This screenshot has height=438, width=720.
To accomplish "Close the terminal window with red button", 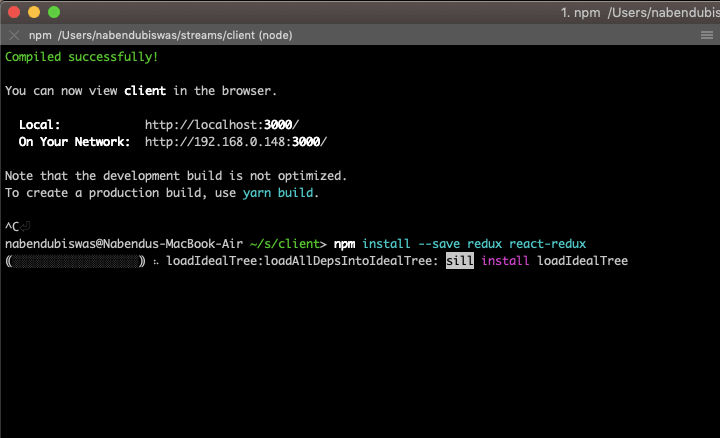I will tap(14, 12).
